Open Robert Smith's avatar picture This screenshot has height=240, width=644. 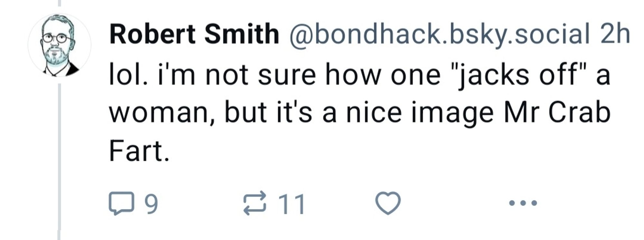[x=59, y=45]
